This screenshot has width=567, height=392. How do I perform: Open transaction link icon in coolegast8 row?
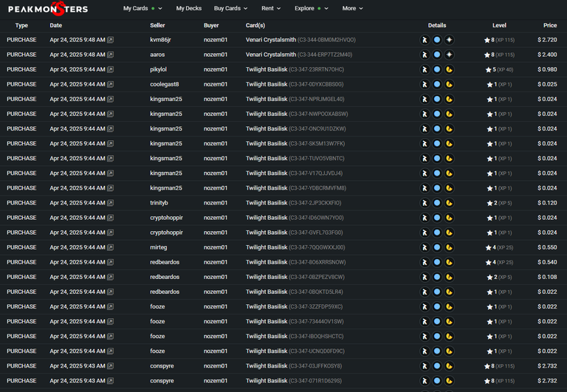tap(111, 84)
